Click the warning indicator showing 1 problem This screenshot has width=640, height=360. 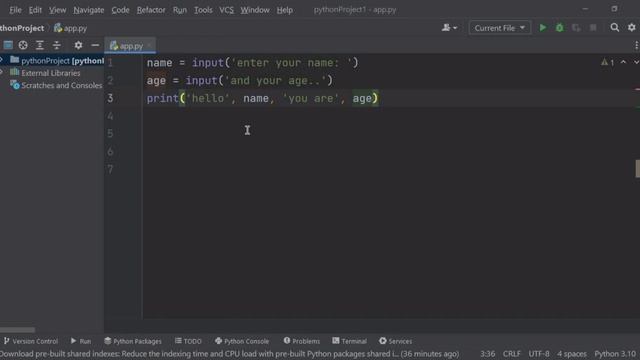607,62
